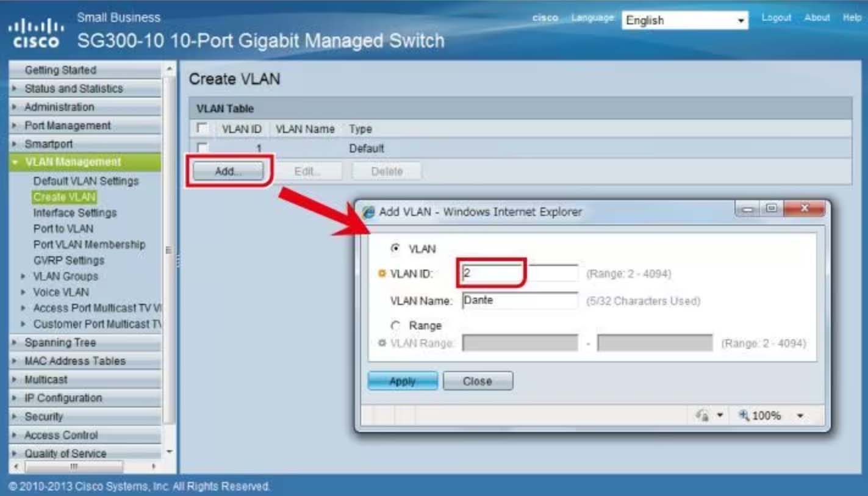Open Default VLAN Settings page
868x496 pixels.
click(x=86, y=181)
